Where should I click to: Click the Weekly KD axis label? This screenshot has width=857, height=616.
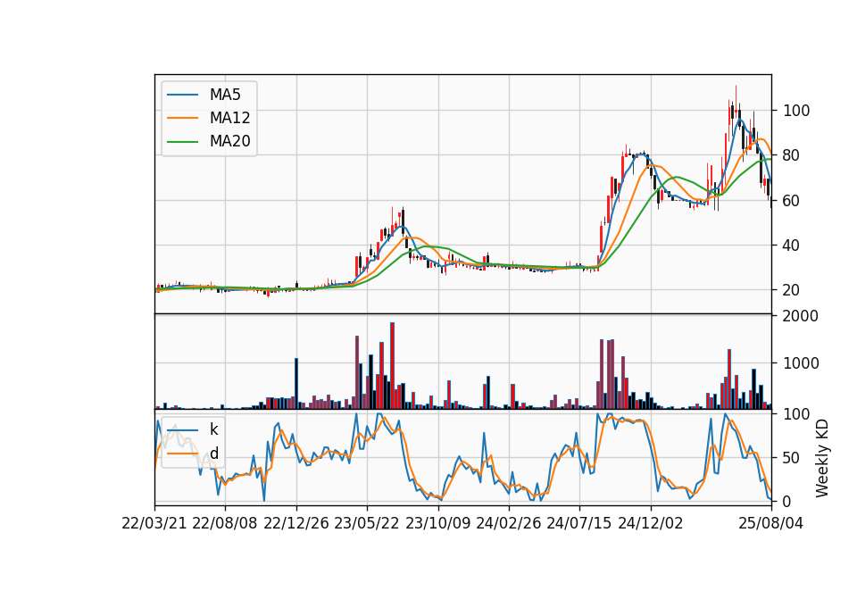(x=822, y=459)
